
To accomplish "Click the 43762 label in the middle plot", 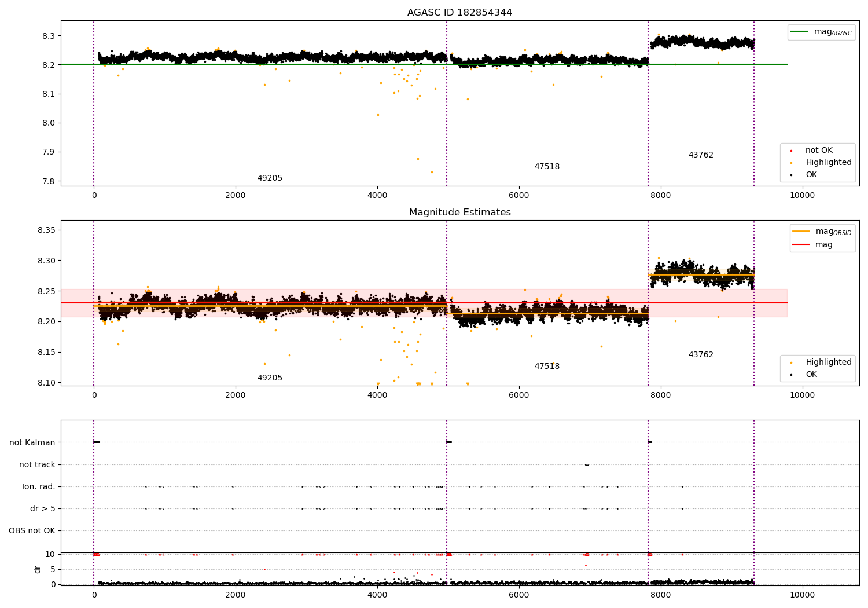I will [701, 355].
